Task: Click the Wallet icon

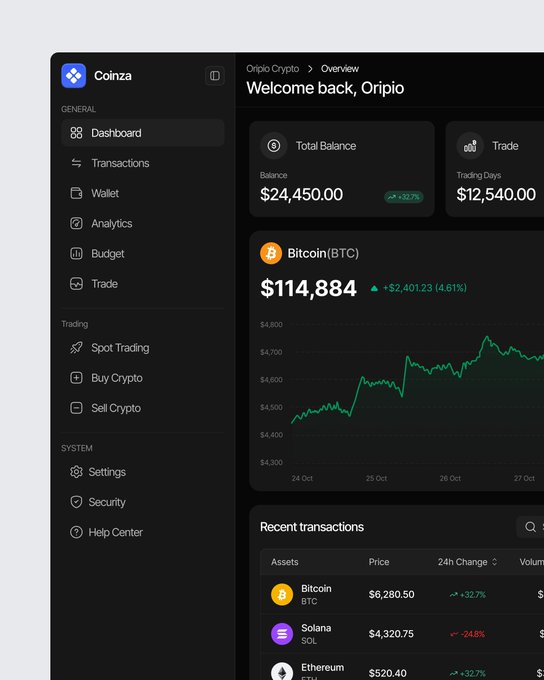Action: click(x=76, y=193)
